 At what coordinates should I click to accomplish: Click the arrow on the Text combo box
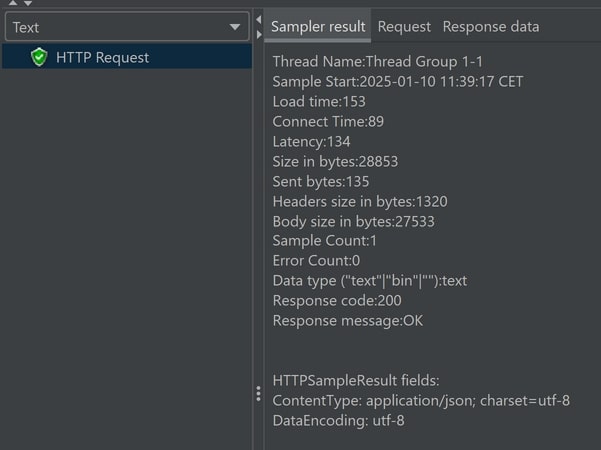235,27
